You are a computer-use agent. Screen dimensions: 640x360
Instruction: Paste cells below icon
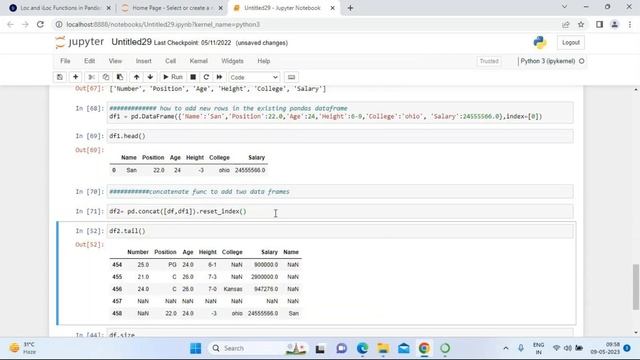tap(120, 77)
